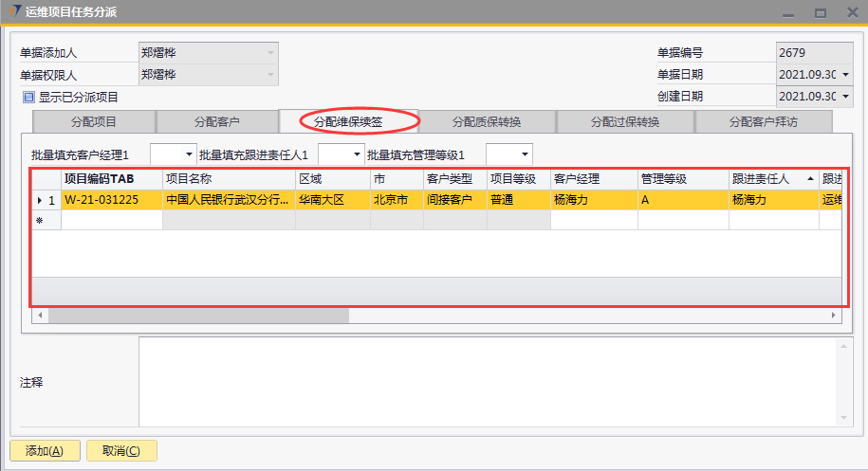Click inside the 注释 text field
This screenshot has height=471, width=868.
click(484, 381)
